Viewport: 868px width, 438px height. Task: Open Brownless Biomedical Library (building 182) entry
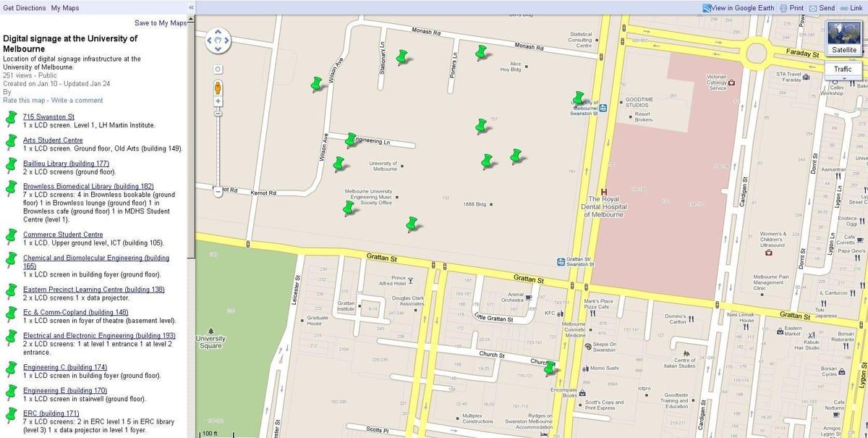[x=88, y=186]
